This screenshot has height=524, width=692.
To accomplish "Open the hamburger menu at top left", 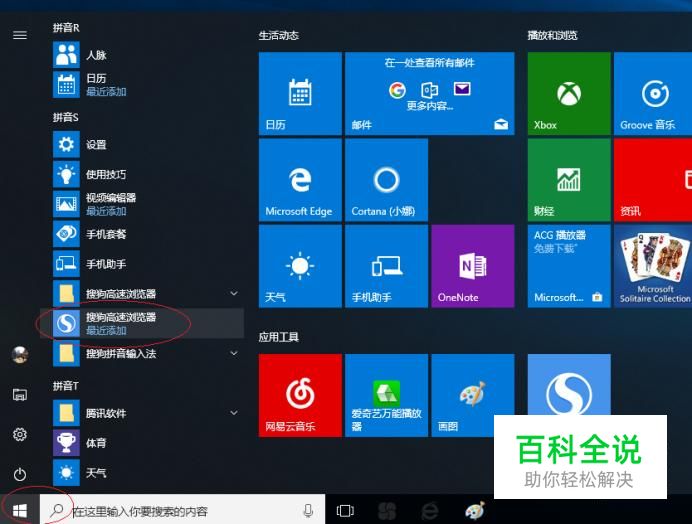I will (20, 35).
